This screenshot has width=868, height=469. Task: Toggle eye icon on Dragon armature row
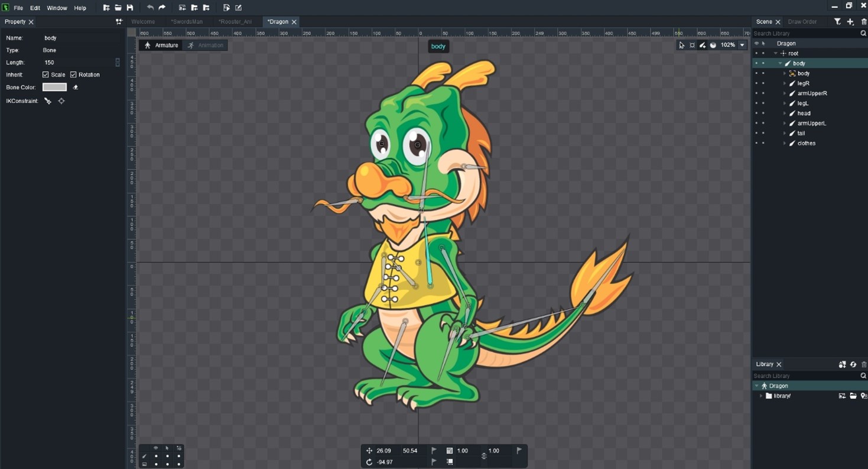click(756, 43)
